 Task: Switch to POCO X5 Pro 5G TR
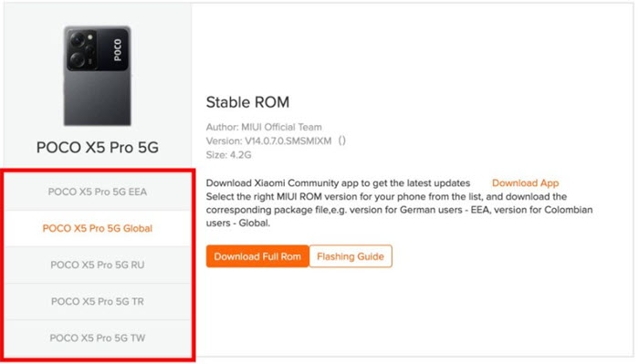pyautogui.click(x=98, y=302)
